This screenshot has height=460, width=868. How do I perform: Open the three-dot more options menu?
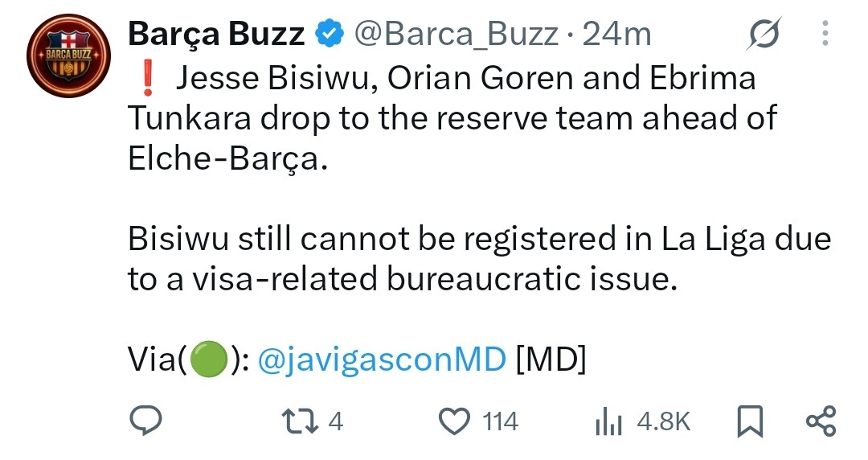coord(825,33)
